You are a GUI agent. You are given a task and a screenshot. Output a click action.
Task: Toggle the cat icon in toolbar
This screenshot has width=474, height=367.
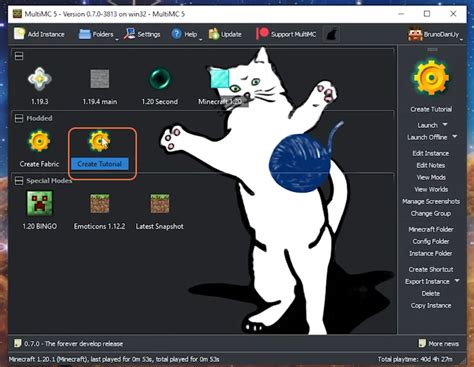tap(331, 34)
